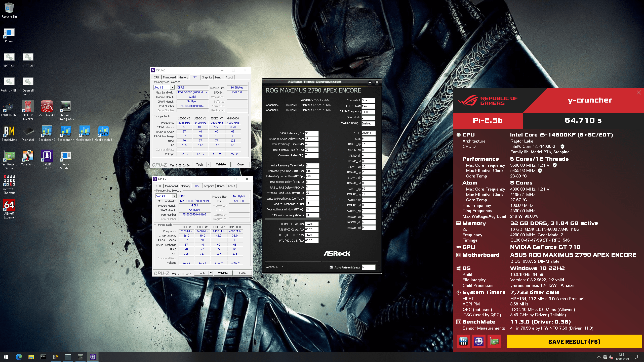Click the GPU-Z icon in BenchMate panel
Image resolution: width=644 pixels, height=362 pixels.
pyautogui.click(x=494, y=341)
